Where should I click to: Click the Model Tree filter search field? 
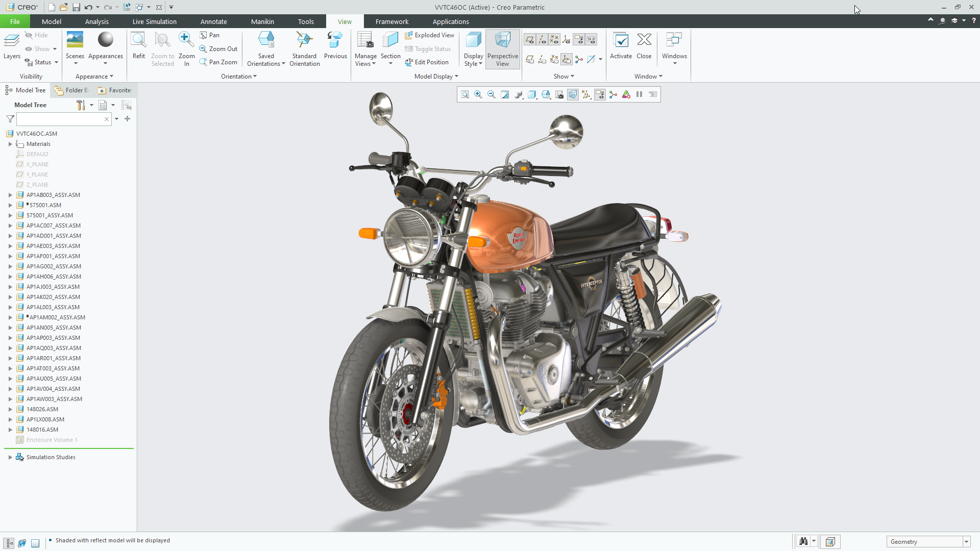click(60, 119)
